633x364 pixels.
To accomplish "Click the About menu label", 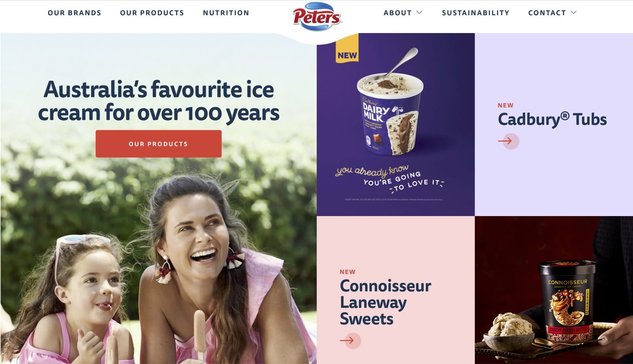I will coord(397,13).
